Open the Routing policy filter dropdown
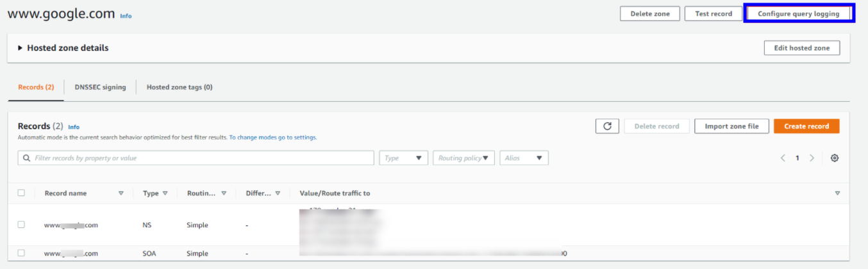Viewport: 868px width, 269px height. 464,158
